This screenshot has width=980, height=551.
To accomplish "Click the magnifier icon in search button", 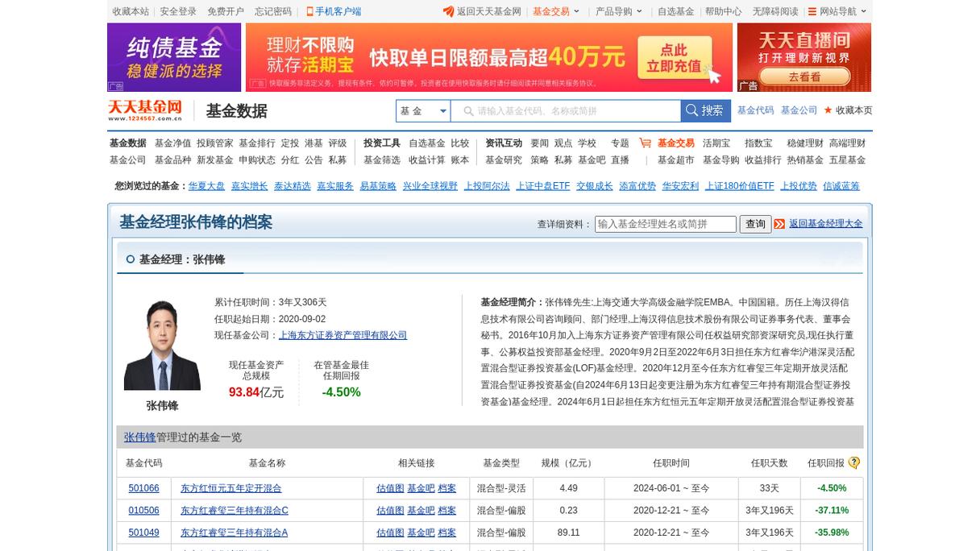I will [x=691, y=110].
